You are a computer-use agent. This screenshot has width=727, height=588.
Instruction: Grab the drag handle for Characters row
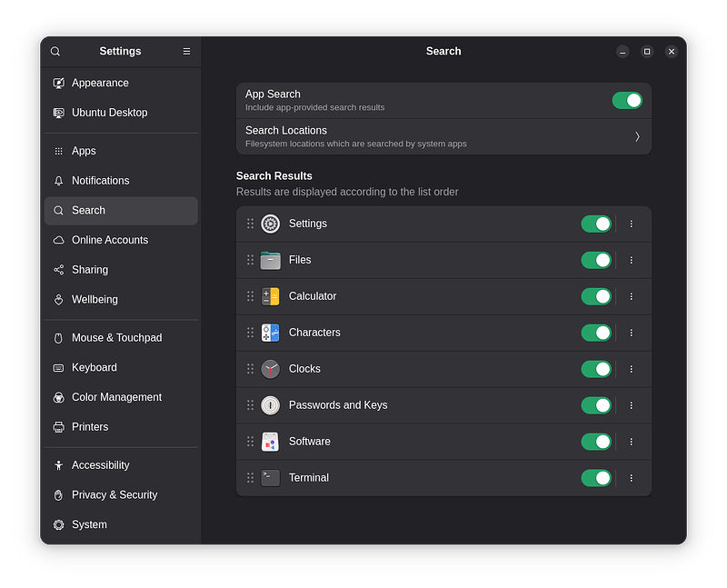point(251,333)
